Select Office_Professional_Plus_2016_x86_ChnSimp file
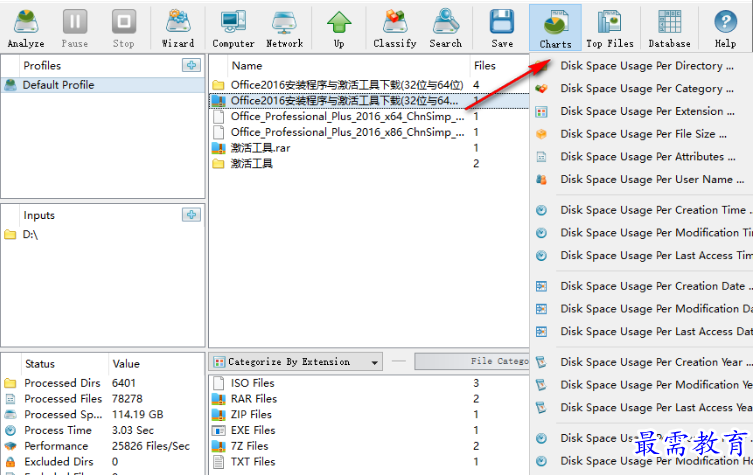Screen dimensions: 756x475 (369, 132)
